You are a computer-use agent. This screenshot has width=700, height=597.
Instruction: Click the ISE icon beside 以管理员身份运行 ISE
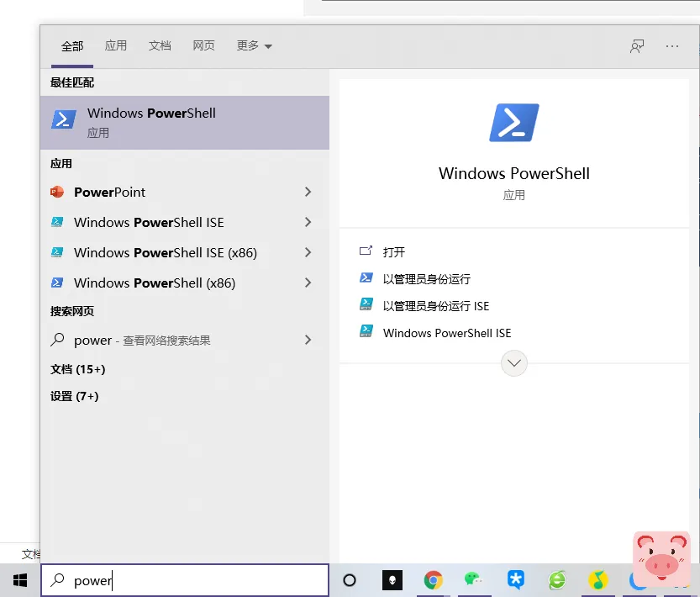366,304
